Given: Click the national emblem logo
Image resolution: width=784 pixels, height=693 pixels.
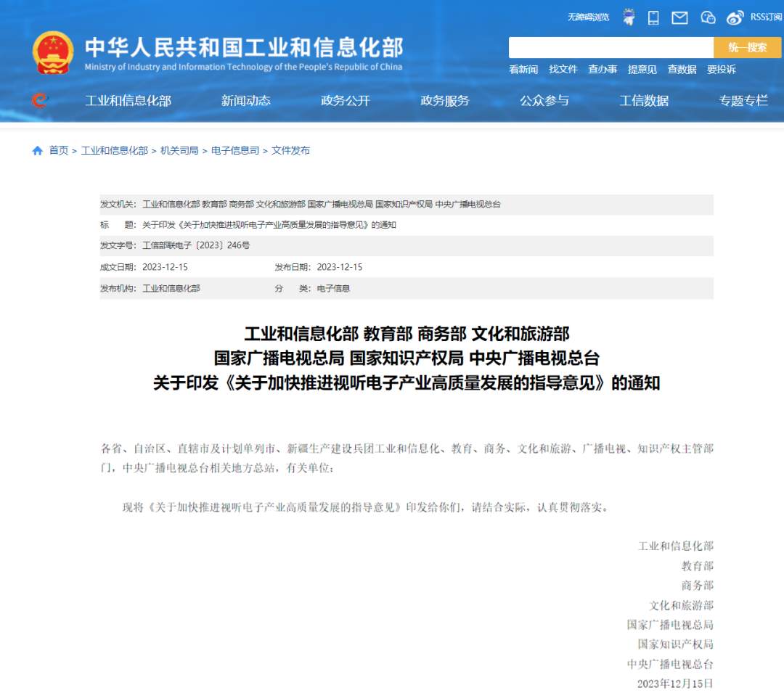Looking at the screenshot, I should [53, 52].
